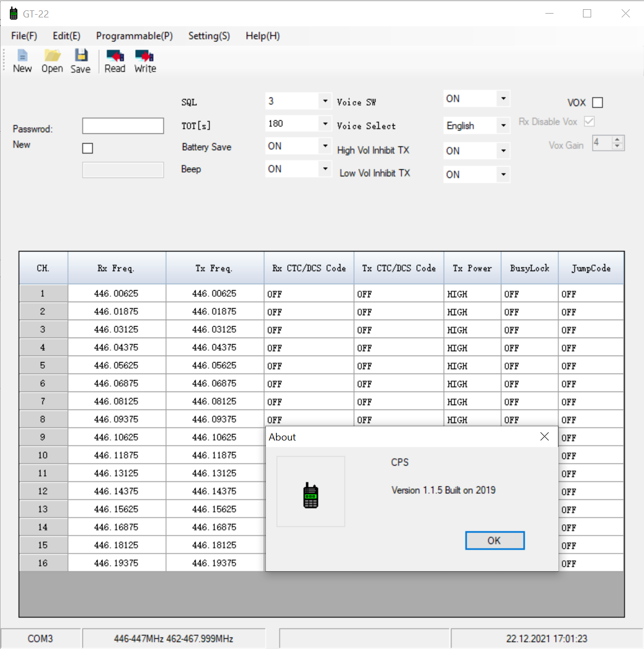Click Rx Freq. cell 446.00625
This screenshot has height=649, width=644.
pyautogui.click(x=117, y=293)
